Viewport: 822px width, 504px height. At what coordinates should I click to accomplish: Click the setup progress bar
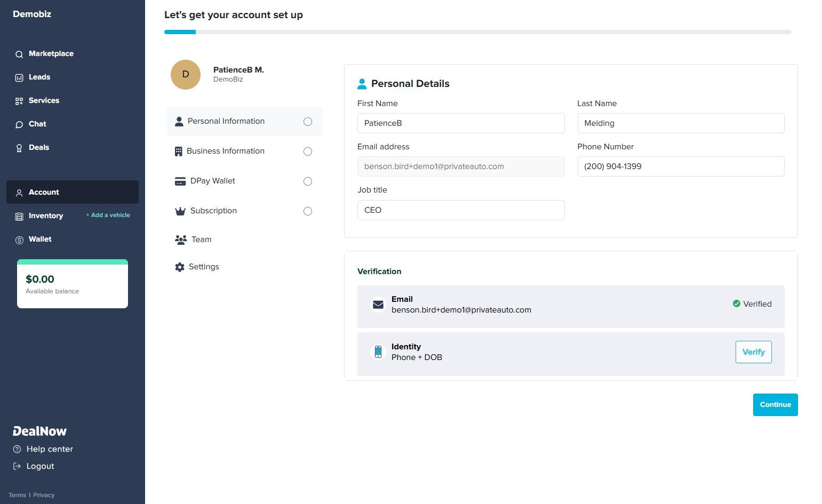point(477,31)
